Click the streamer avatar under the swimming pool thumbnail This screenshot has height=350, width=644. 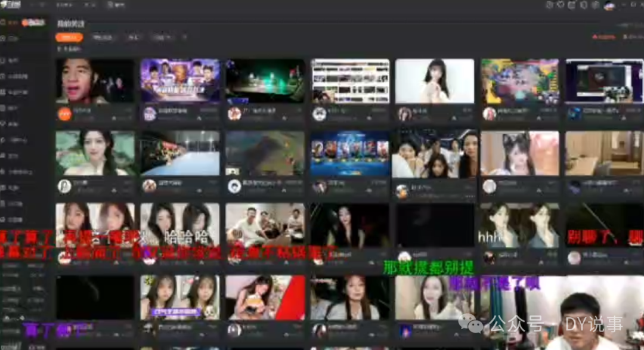click(149, 186)
